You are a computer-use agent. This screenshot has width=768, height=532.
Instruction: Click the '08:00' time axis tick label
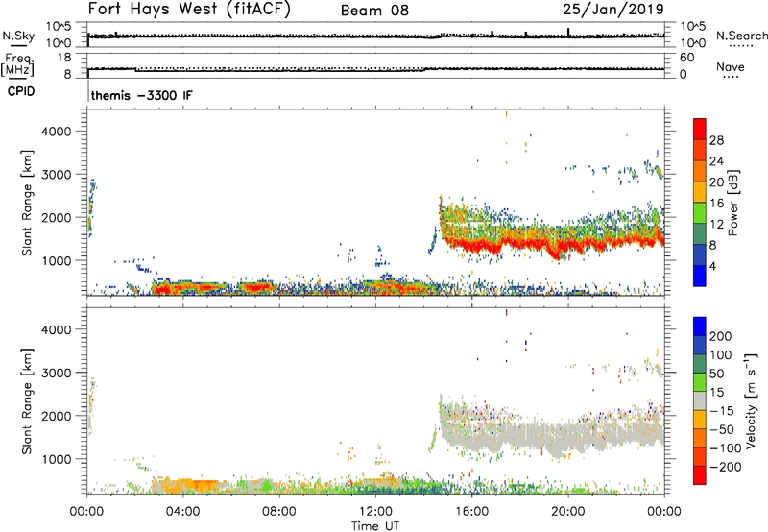[279, 512]
